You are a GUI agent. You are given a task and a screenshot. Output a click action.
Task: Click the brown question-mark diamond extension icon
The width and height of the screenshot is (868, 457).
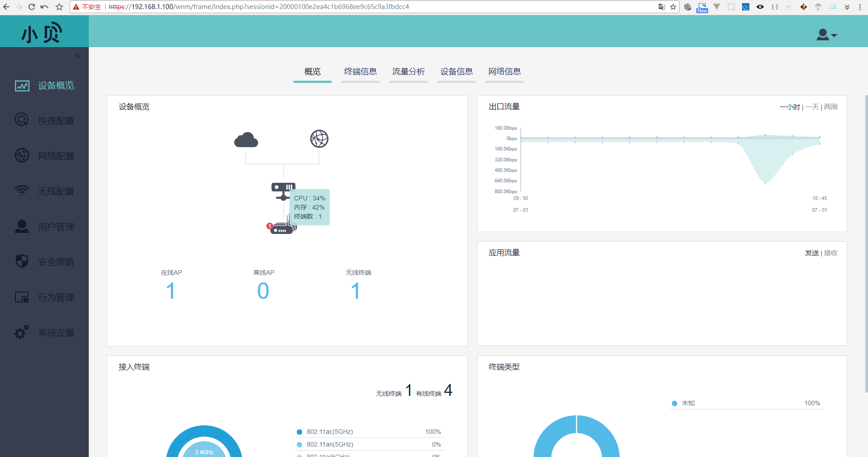click(804, 7)
